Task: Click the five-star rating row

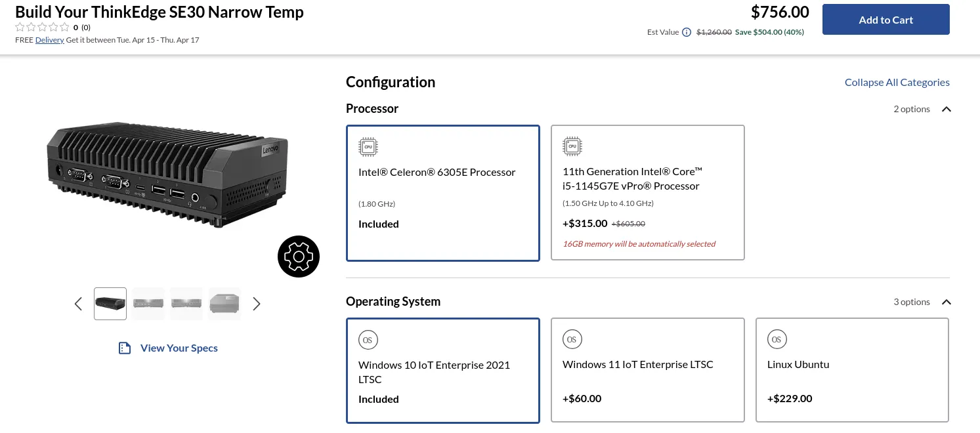Action: (42, 28)
